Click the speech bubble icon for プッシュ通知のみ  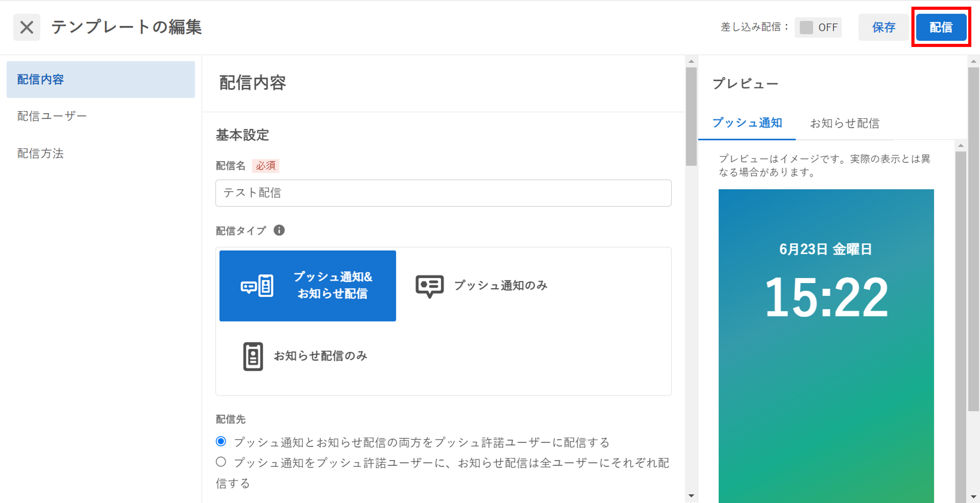[429, 286]
